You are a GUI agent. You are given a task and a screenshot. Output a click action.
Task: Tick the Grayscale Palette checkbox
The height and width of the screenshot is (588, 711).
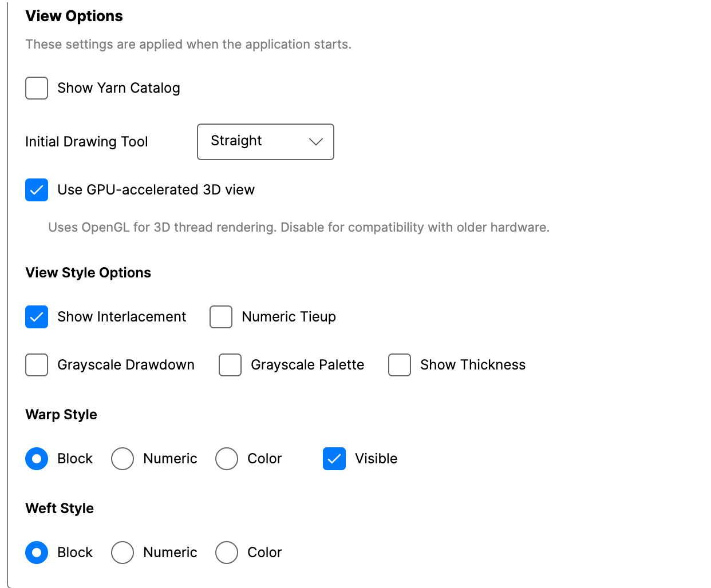230,365
